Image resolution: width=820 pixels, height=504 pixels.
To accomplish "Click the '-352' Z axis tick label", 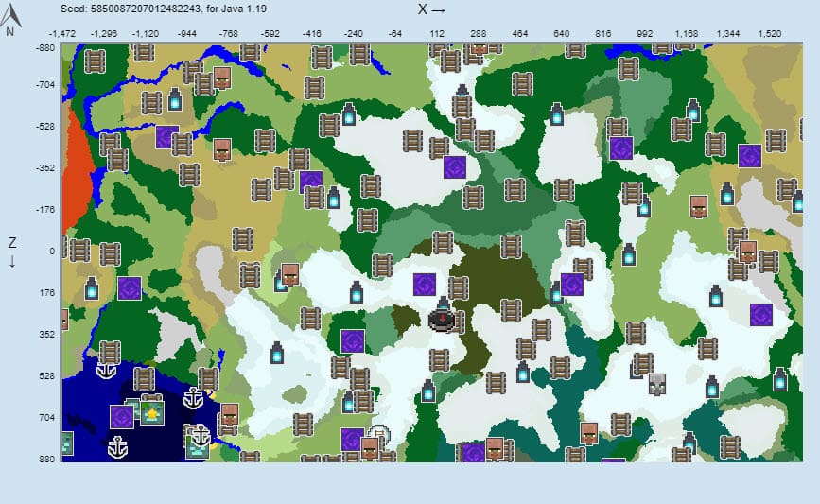I will pos(45,167).
